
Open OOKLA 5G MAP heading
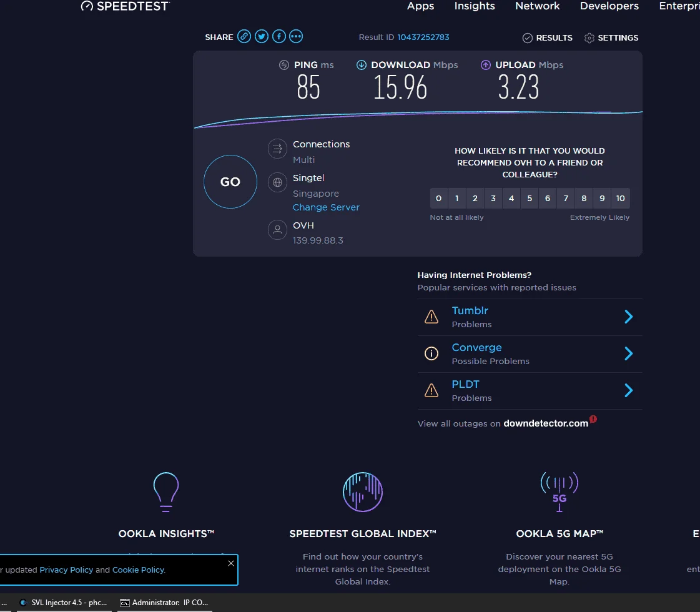pyautogui.click(x=560, y=534)
